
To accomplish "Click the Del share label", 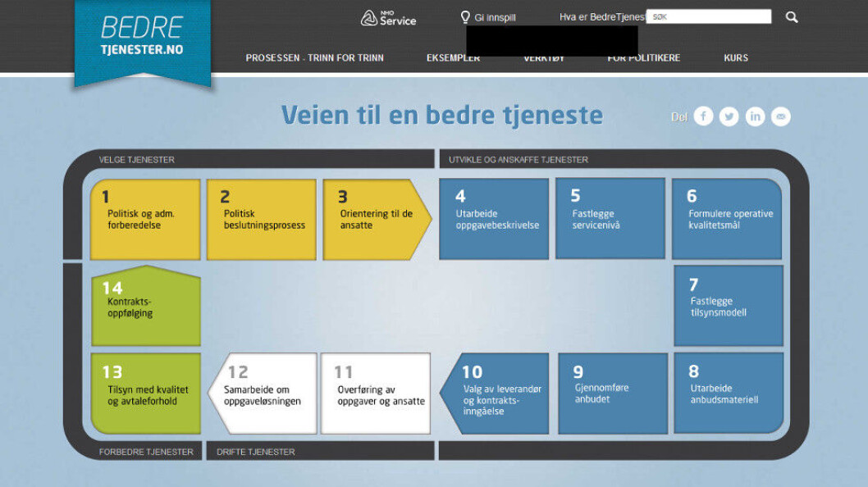I will click(x=679, y=116).
